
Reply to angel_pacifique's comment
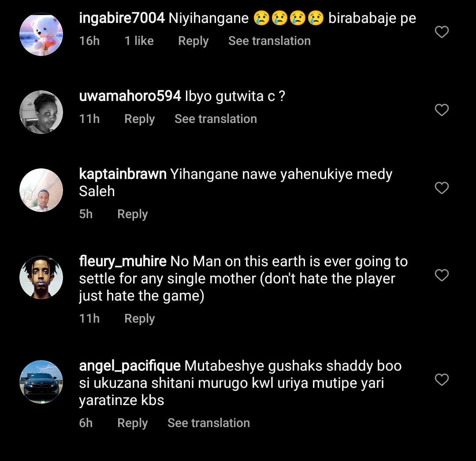[132, 423]
